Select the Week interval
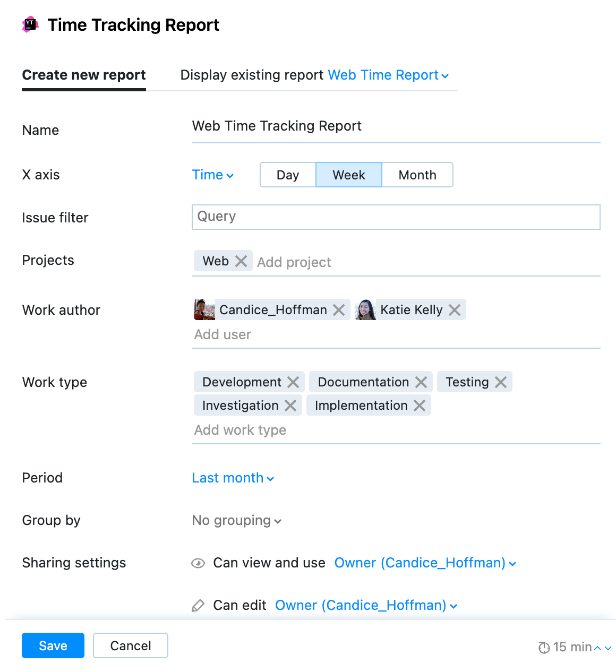Screen dimensions: 616x672 coord(348,175)
